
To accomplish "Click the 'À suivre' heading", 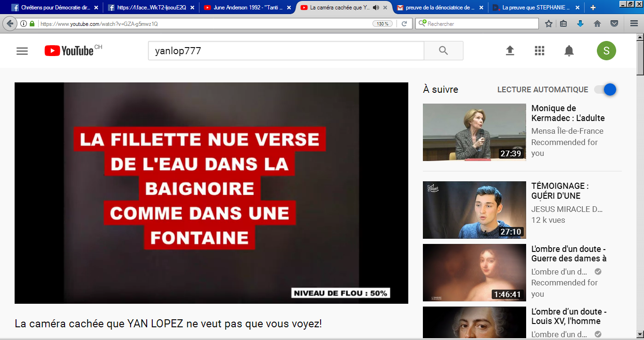I will click(440, 89).
